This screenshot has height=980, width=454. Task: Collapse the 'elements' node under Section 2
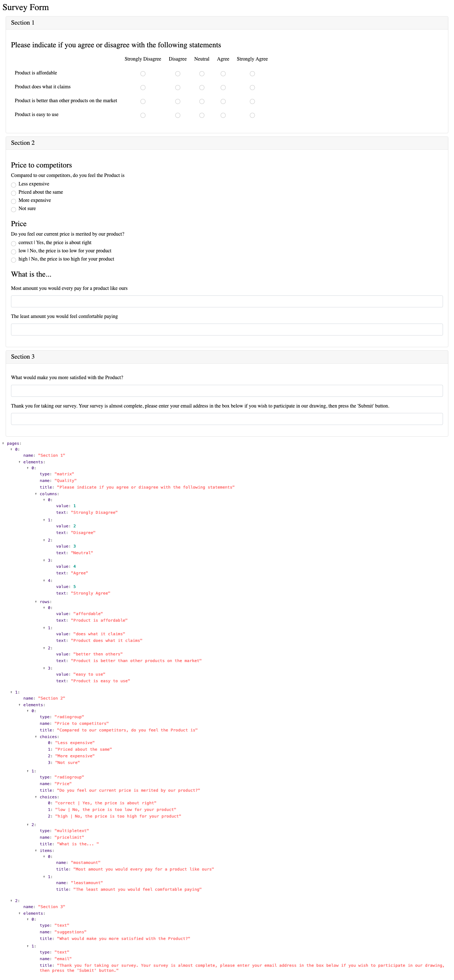click(20, 705)
